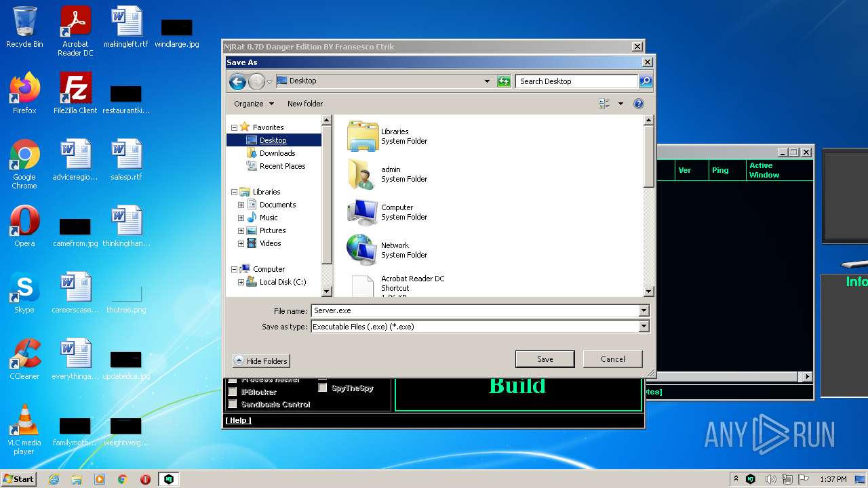Open Internet Explorer from the taskbar

point(54,479)
